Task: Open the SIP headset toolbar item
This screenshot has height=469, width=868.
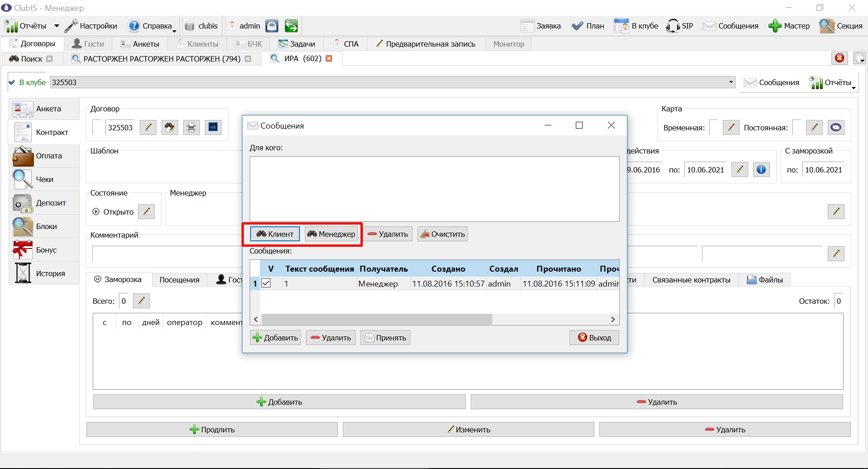Action: point(680,26)
